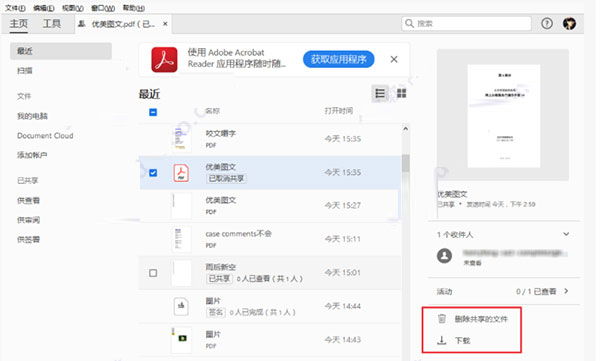Viewport: 600px width, 361px height.
Task: Select 供查看 in the sidebar
Action: pyautogui.click(x=28, y=200)
